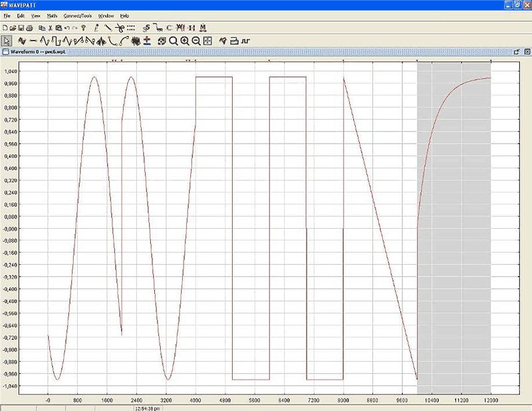This screenshot has height=411, width=532.
Task: Insert a DC level line segment
Action: (34, 41)
